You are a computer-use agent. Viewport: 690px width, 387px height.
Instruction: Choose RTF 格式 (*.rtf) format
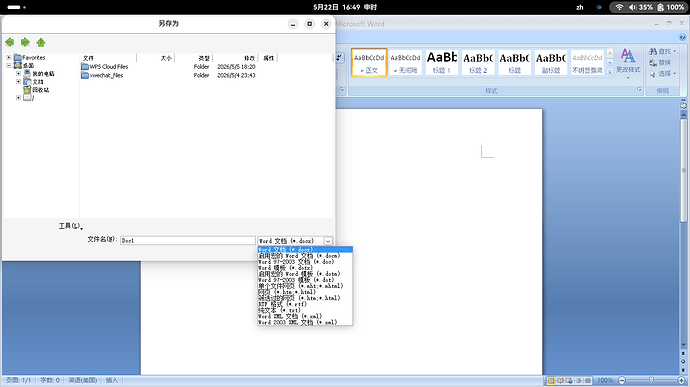[305, 304]
